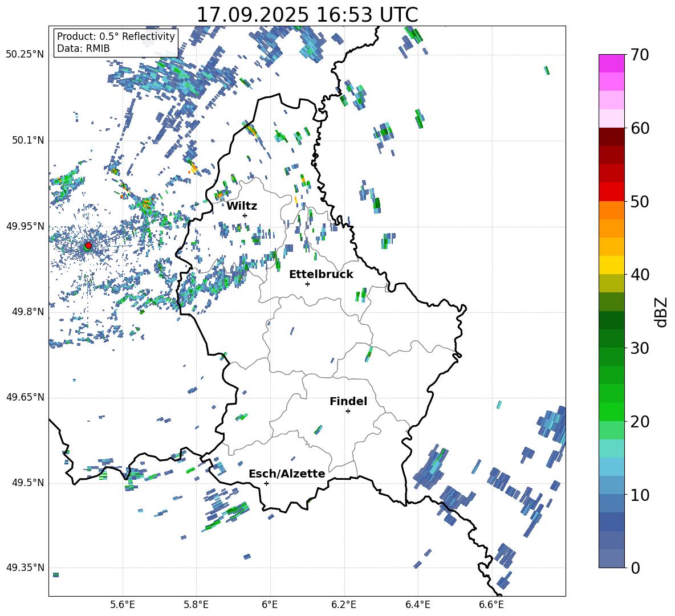Click the 50.1°N latitude label

(28, 141)
